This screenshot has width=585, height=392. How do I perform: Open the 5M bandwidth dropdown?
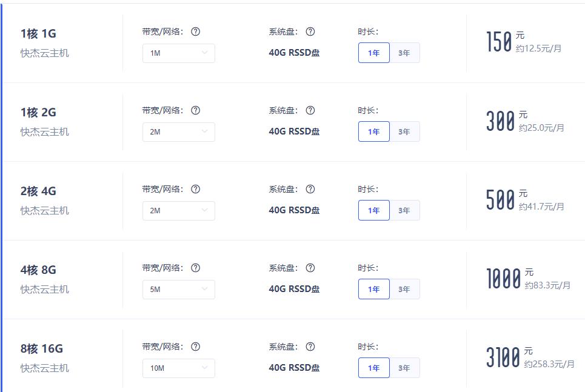[x=179, y=289]
